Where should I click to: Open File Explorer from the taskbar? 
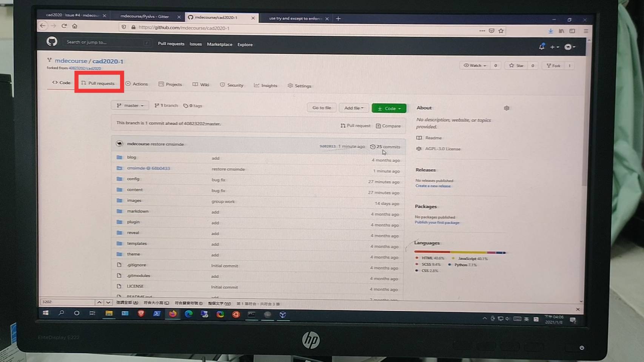[109, 313]
